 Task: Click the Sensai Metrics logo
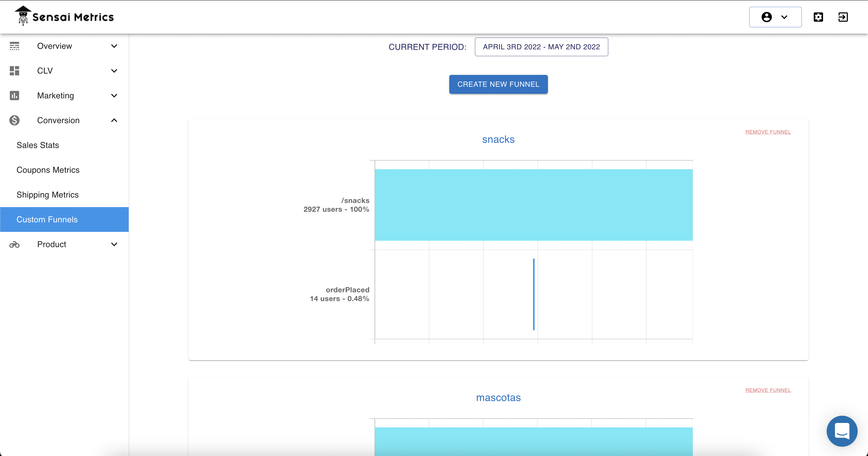tap(64, 16)
